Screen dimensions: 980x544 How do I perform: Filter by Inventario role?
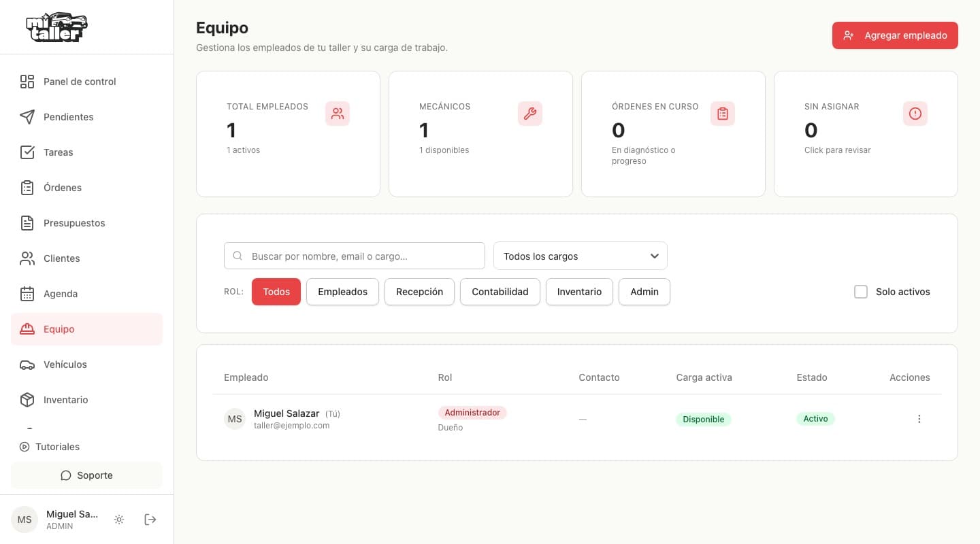[579, 292]
